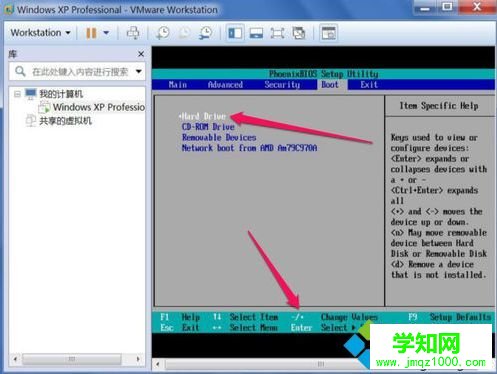The image size is (497, 374).
Task: Open the library search filter dropdown
Action: (139, 71)
